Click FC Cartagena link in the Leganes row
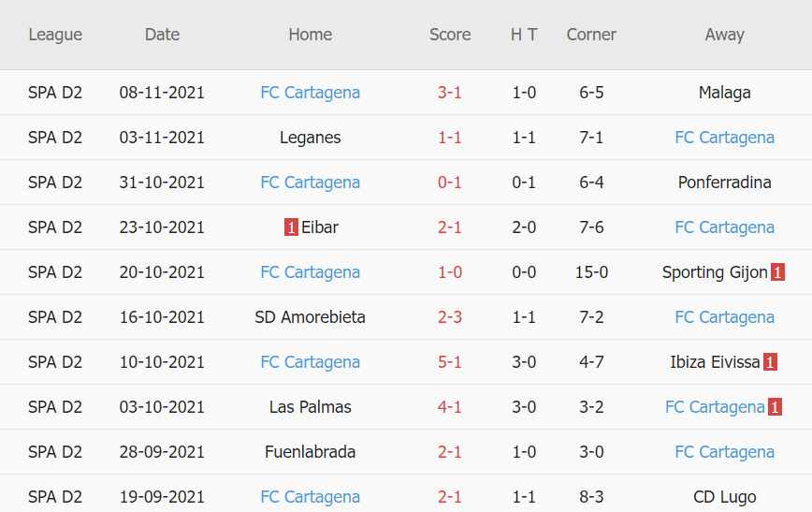This screenshot has height=512, width=812. pos(724,138)
